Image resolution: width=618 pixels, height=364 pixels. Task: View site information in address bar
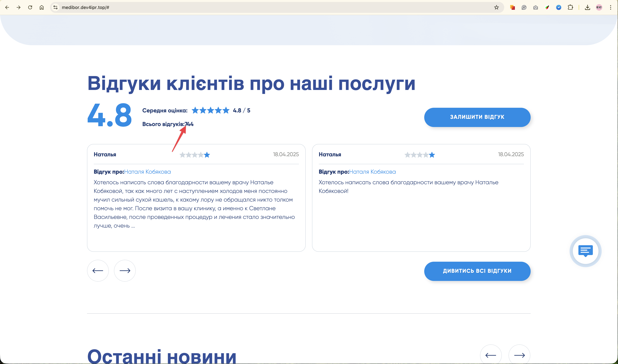pyautogui.click(x=56, y=7)
